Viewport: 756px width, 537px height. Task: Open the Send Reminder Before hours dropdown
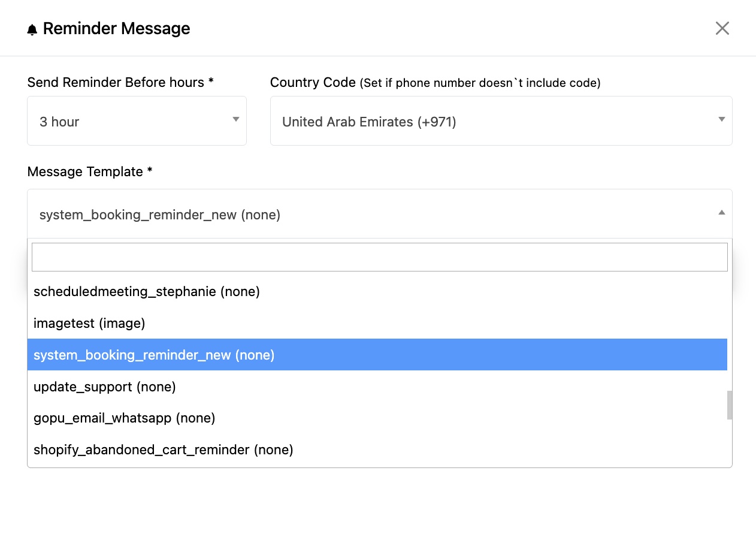137,121
